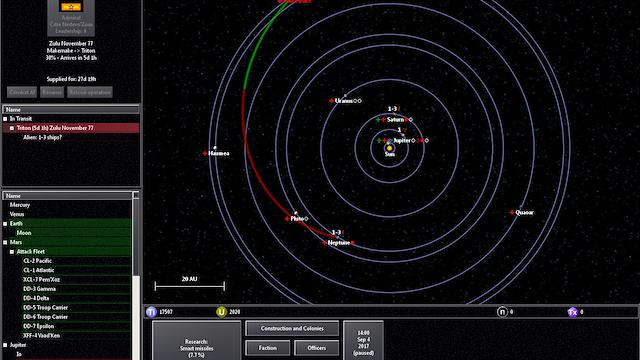Screen dimensions: 640x360
Task: Click the Name header of planets list
Action: tap(67, 196)
